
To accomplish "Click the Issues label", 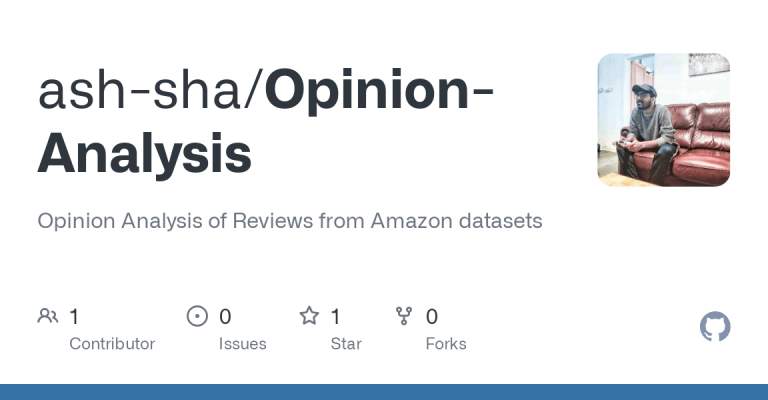I will (242, 344).
